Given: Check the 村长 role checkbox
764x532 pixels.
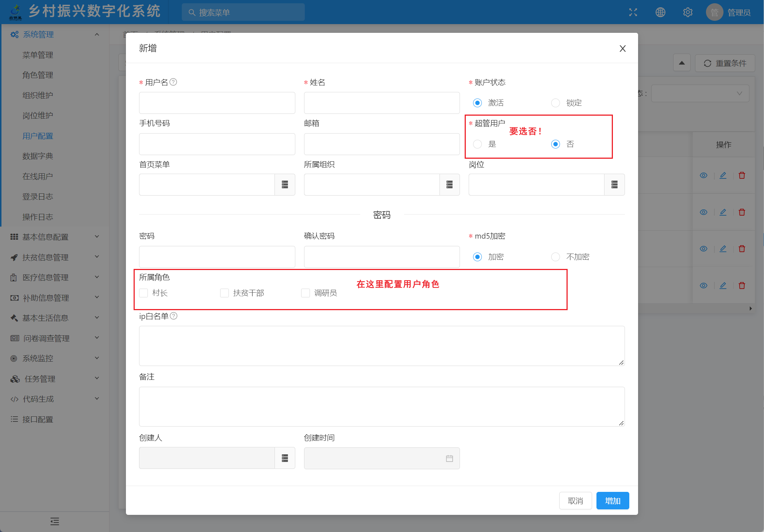Looking at the screenshot, I should tap(143, 293).
